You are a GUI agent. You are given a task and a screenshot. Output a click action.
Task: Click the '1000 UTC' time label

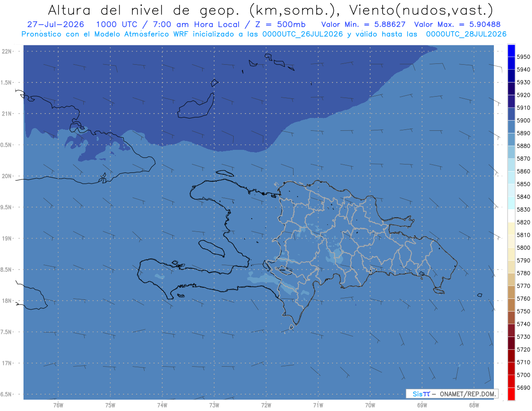[117, 24]
